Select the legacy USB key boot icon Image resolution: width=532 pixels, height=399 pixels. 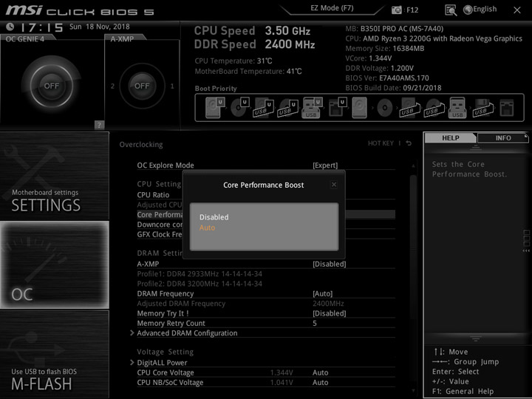457,108
